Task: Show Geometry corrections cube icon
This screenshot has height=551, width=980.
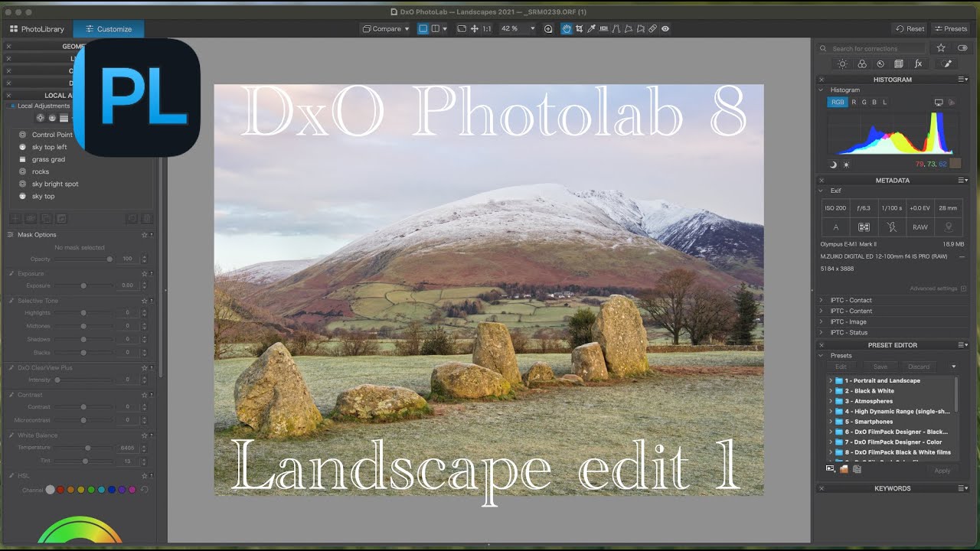Action: 899,64
